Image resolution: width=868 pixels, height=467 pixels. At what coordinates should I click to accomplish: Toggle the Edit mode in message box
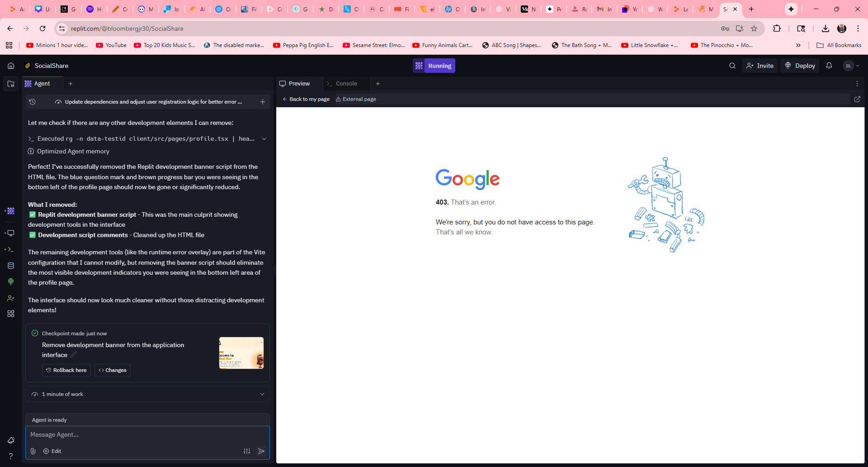pos(52,451)
